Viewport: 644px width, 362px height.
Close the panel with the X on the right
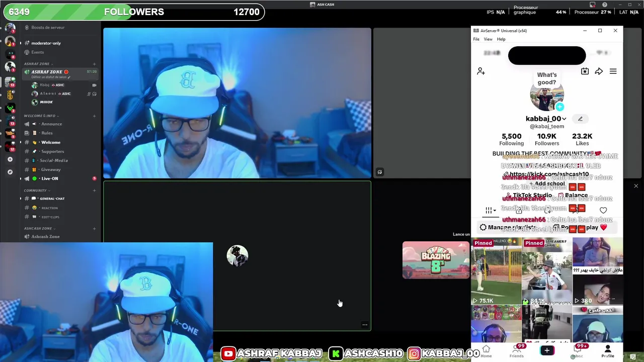pyautogui.click(x=636, y=186)
